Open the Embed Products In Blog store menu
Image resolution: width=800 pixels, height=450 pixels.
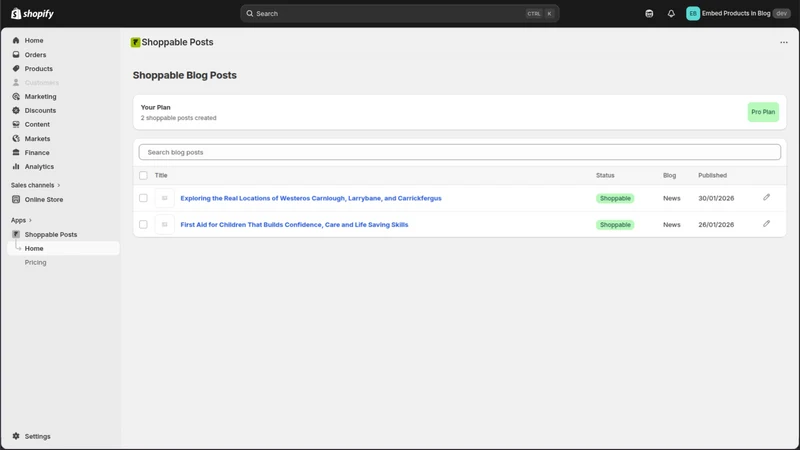click(736, 14)
